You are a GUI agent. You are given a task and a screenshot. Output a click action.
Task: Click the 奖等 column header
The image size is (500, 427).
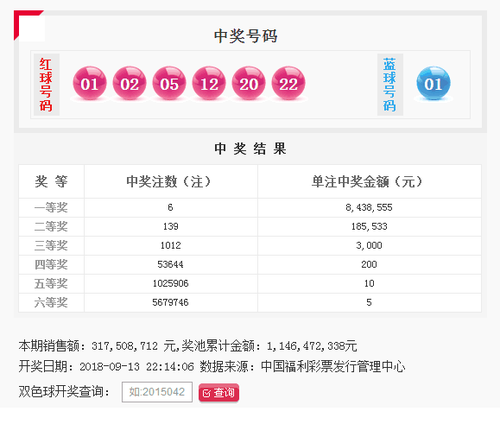coord(51,181)
